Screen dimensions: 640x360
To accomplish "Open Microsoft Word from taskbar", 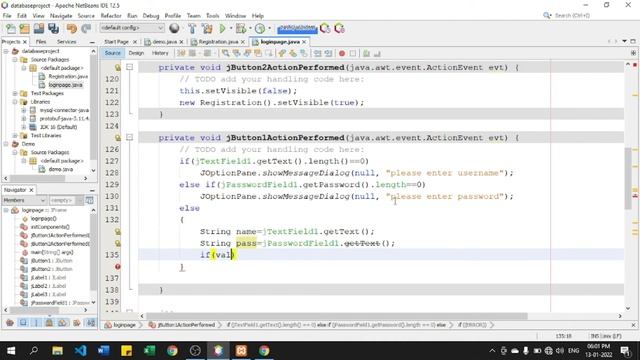I will tap(104, 351).
